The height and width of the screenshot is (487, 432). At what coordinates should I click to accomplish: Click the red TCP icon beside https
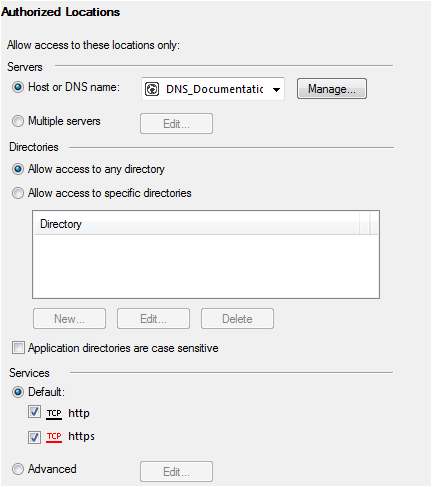pyautogui.click(x=54, y=437)
